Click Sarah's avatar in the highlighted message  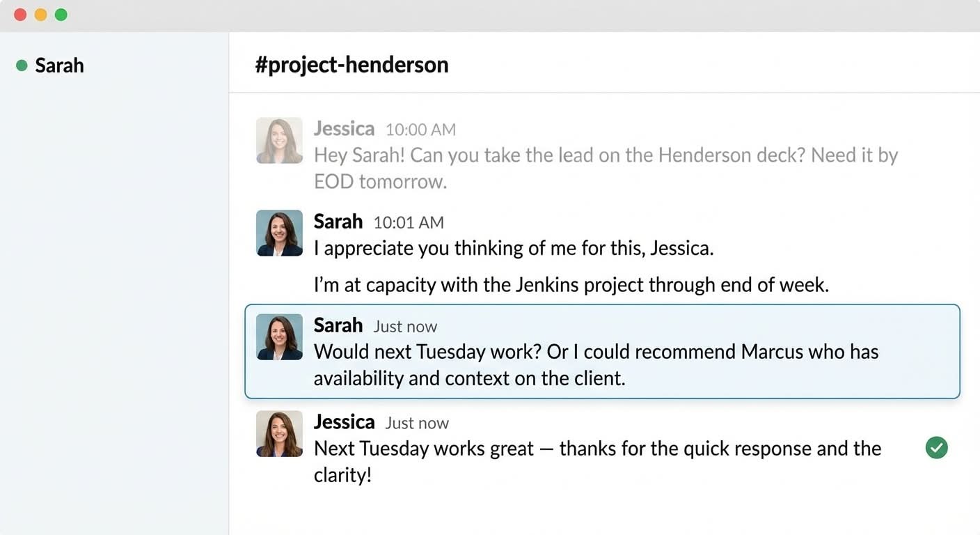click(279, 336)
